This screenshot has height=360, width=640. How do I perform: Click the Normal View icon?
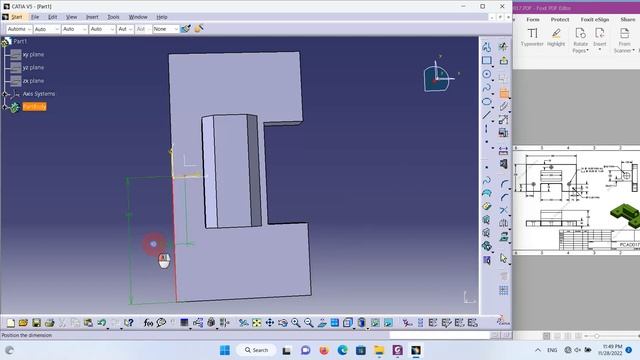pyautogui.click(x=322, y=323)
